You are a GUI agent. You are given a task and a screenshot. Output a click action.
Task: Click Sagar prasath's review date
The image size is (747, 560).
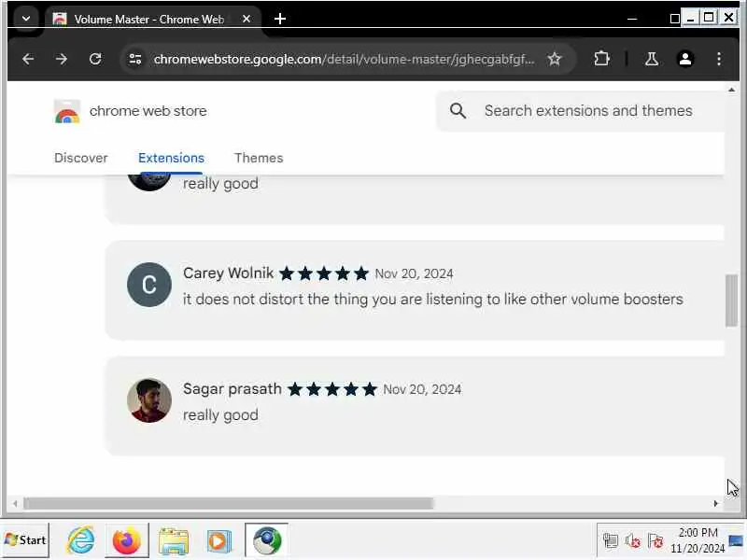click(x=422, y=389)
